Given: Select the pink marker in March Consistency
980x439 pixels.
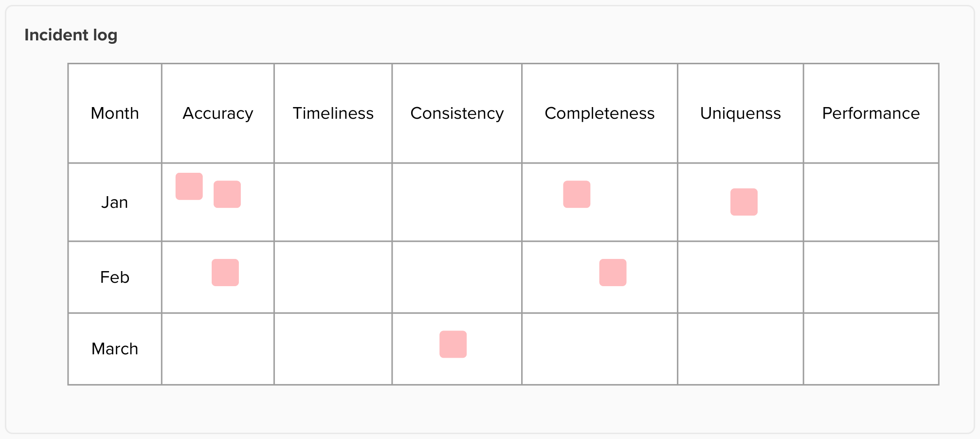Looking at the screenshot, I should (x=453, y=344).
